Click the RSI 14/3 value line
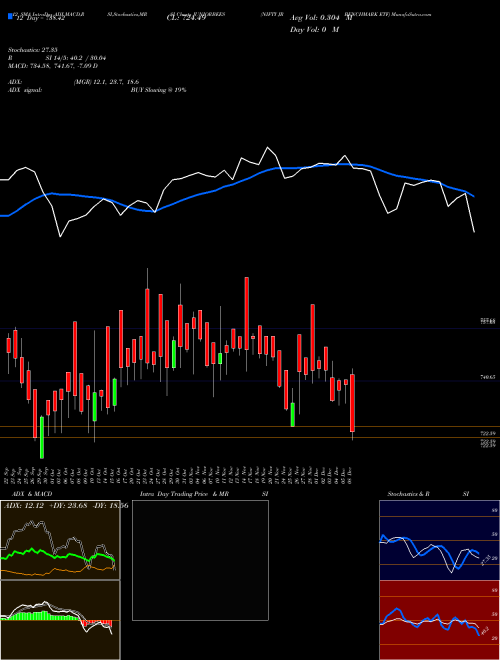 pyautogui.click(x=57, y=58)
